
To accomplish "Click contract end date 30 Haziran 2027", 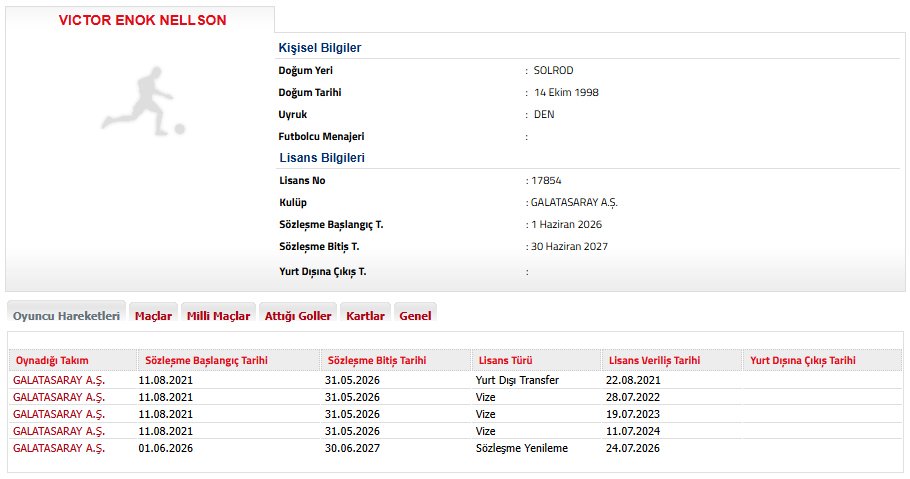I will coord(569,247).
